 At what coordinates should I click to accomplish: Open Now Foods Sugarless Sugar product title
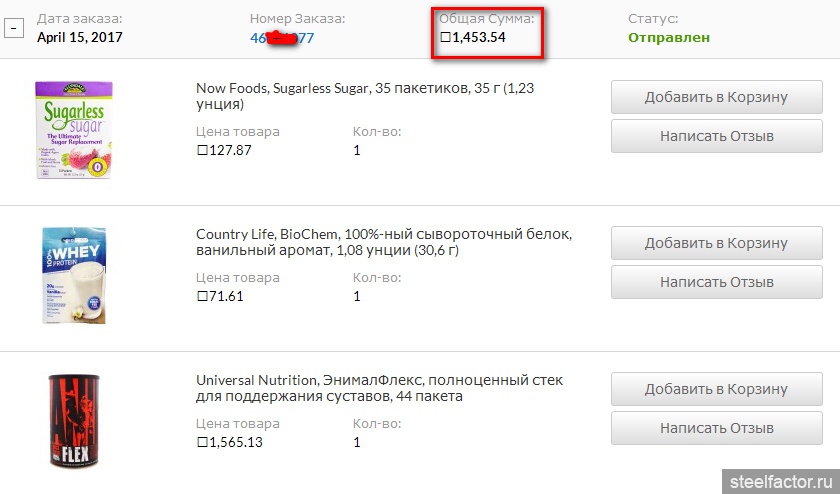tap(365, 96)
